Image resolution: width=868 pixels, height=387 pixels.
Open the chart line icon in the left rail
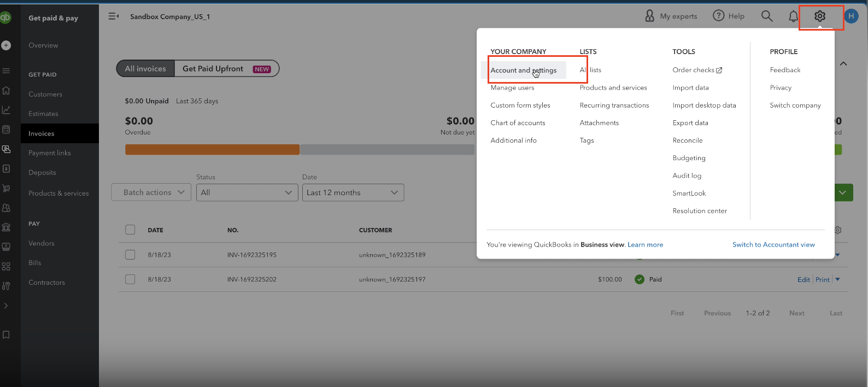coord(6,110)
